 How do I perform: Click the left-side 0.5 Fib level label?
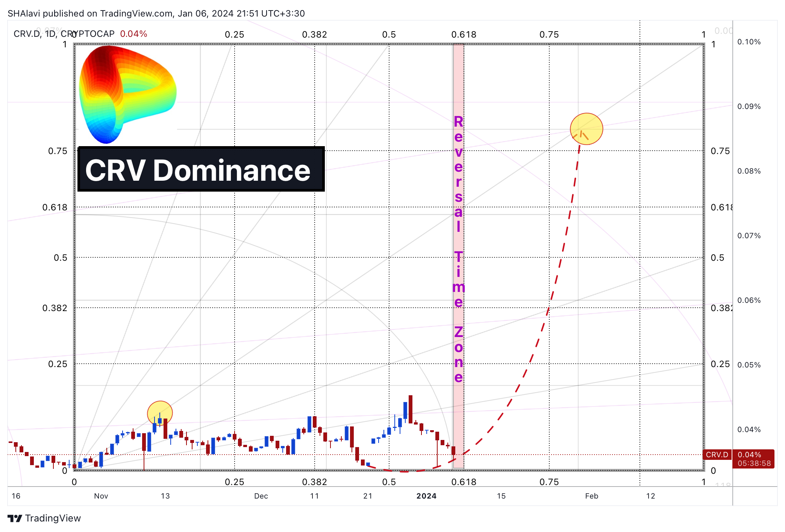(x=61, y=258)
